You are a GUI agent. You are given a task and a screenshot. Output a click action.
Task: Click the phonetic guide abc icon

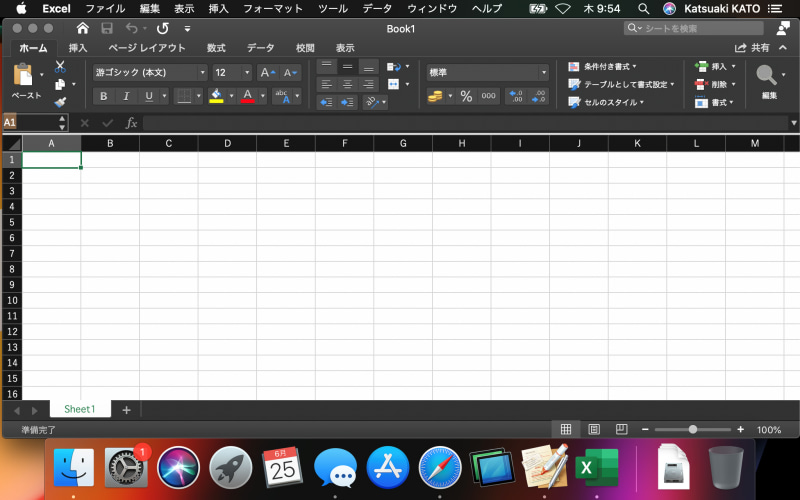pos(282,96)
